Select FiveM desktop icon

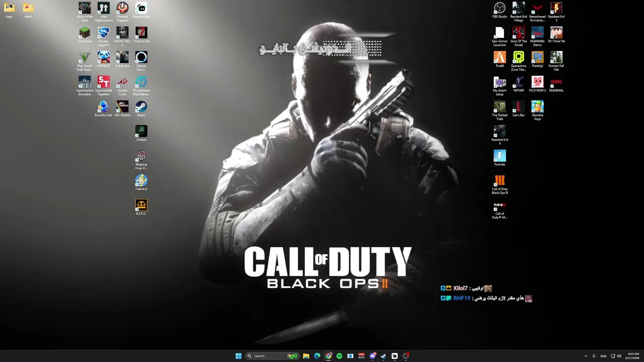[x=500, y=60]
